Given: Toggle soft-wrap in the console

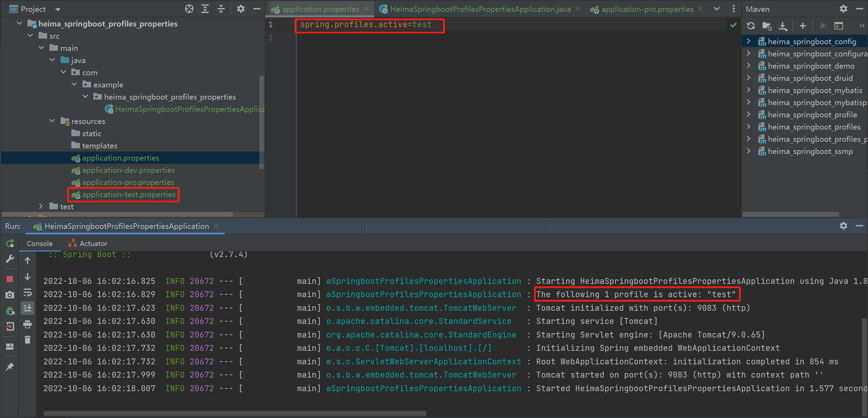Looking at the screenshot, I should coord(28,292).
